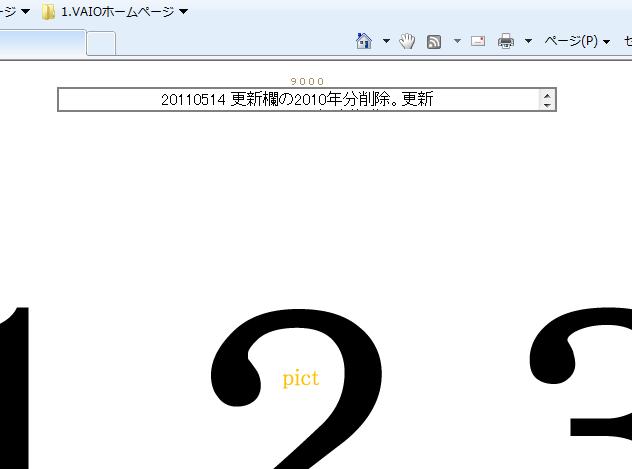Click the scroll down arrow of update box
Screen dimensions: 632x469
click(x=547, y=105)
